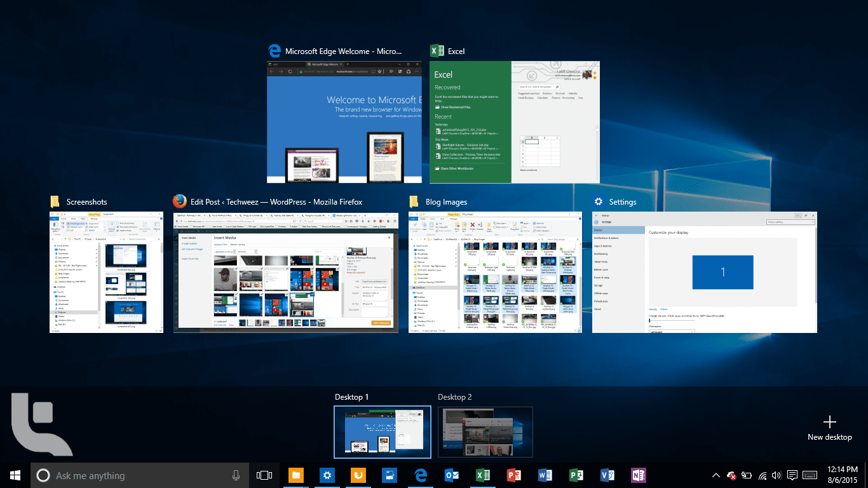Add a New desktop

pyautogui.click(x=829, y=428)
